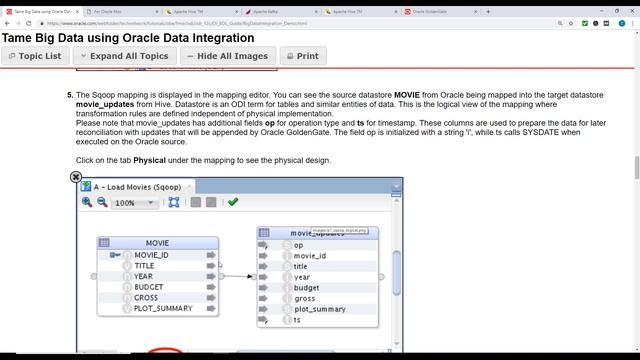Open the browser profile avatar
Image resolution: width=640 pixels, height=360 pixels.
point(622,24)
